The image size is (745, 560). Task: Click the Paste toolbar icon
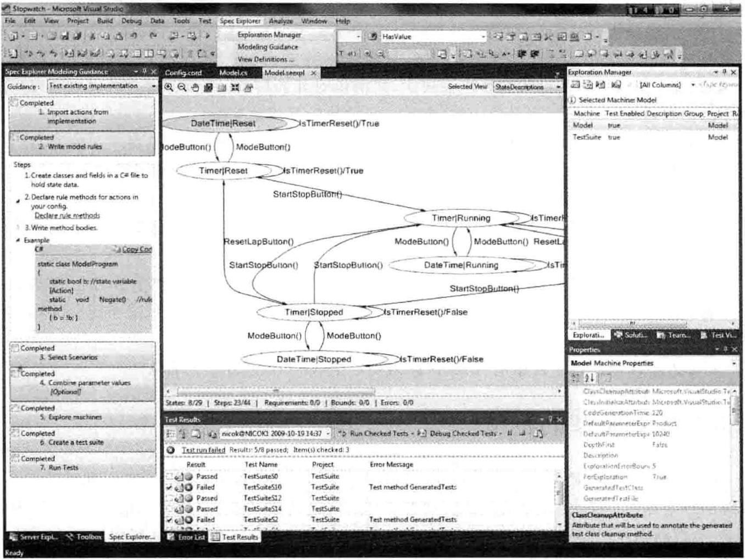tap(118, 36)
